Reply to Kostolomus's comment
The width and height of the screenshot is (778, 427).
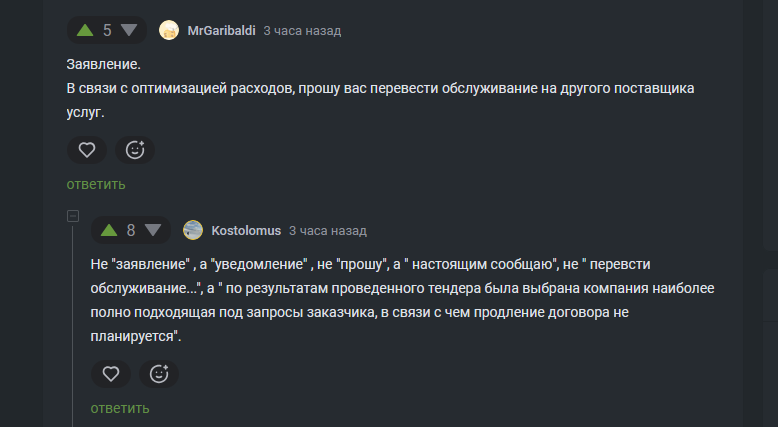pos(120,408)
